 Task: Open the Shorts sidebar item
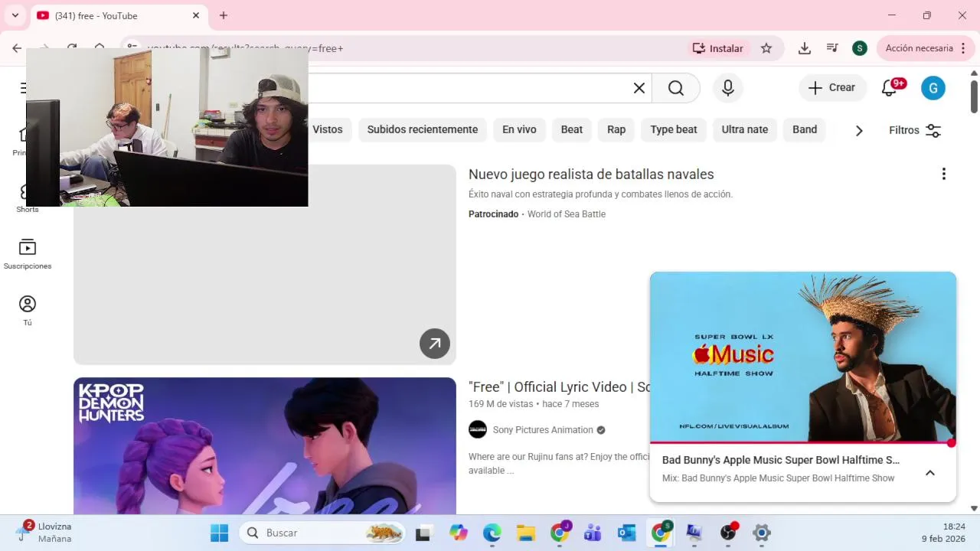pyautogui.click(x=28, y=199)
